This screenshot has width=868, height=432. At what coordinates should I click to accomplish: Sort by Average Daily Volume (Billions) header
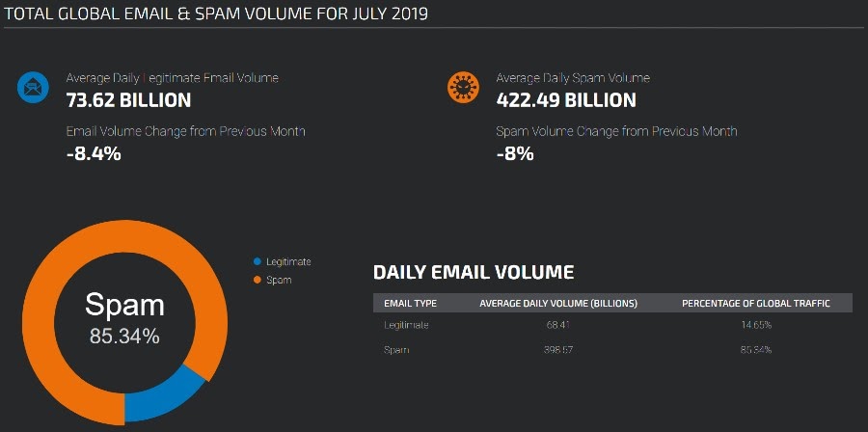[x=558, y=304]
